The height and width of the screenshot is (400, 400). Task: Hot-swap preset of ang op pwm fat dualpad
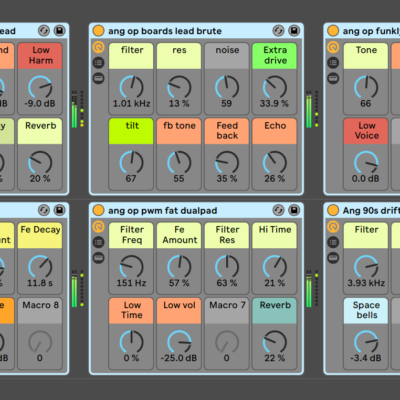[278, 210]
